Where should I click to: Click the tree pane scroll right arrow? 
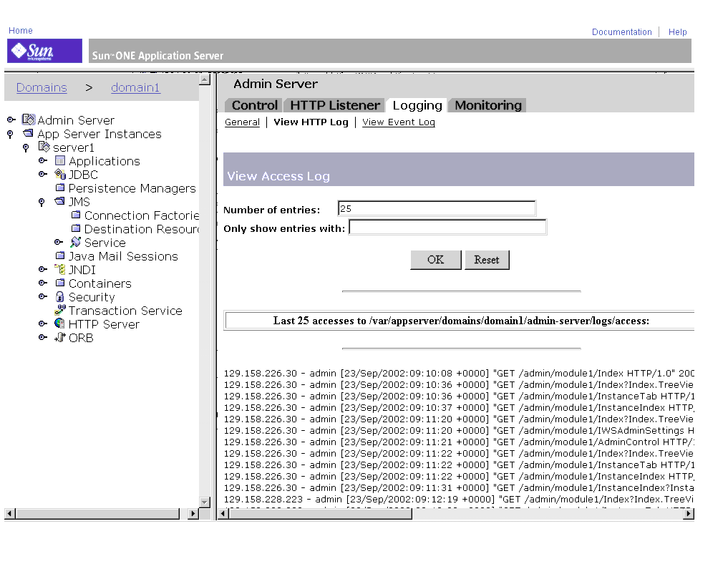[193, 513]
